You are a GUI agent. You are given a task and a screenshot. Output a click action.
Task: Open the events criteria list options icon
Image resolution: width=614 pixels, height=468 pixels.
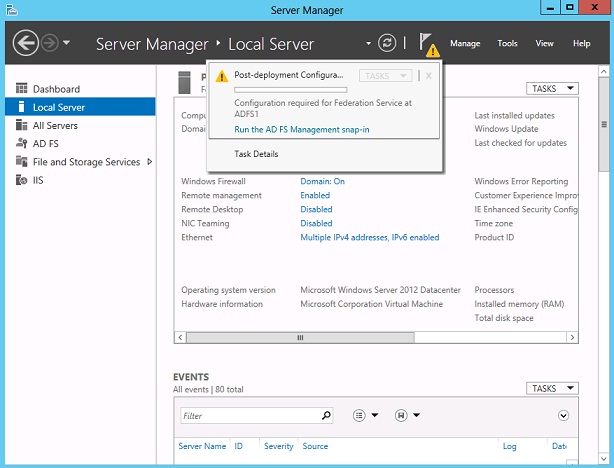point(359,415)
